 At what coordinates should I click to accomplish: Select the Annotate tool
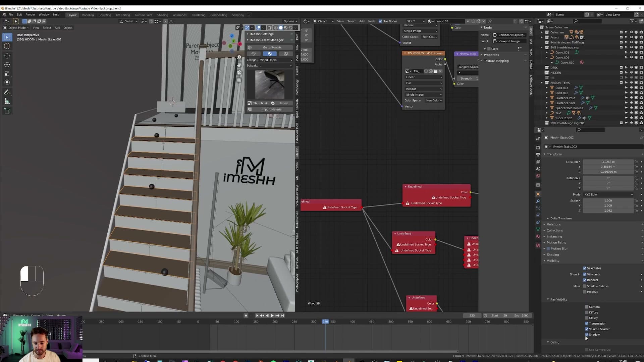7,92
